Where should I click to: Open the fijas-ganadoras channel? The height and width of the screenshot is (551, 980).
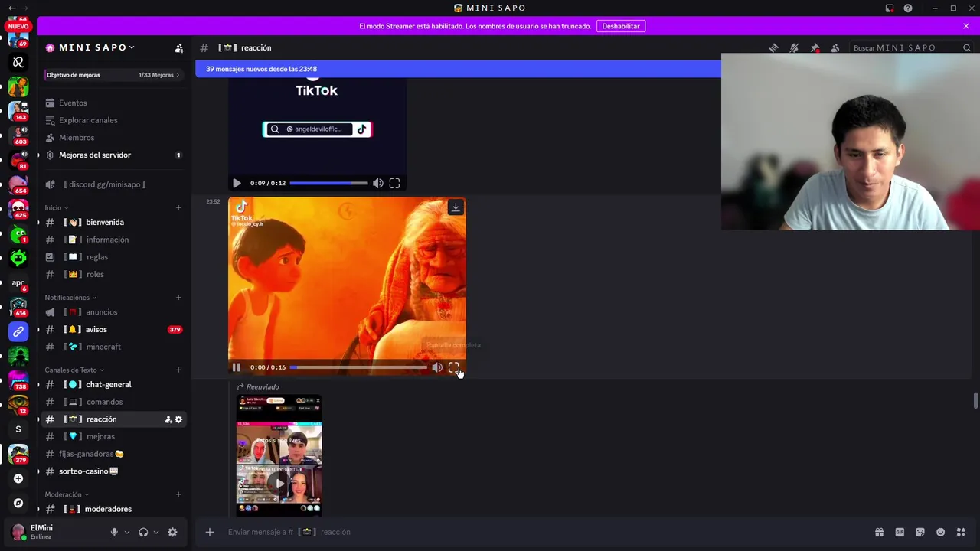pyautogui.click(x=113, y=454)
